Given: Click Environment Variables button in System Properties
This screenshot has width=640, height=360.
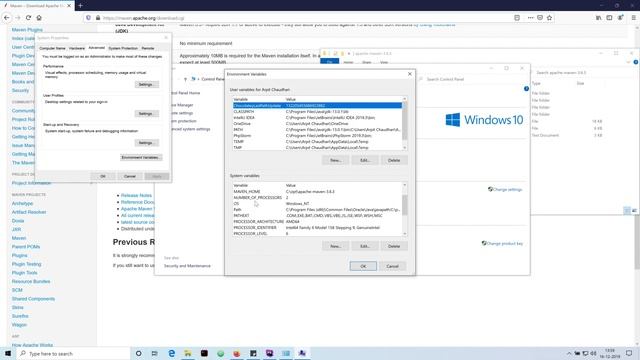Looking at the screenshot, I should pyautogui.click(x=141, y=158).
